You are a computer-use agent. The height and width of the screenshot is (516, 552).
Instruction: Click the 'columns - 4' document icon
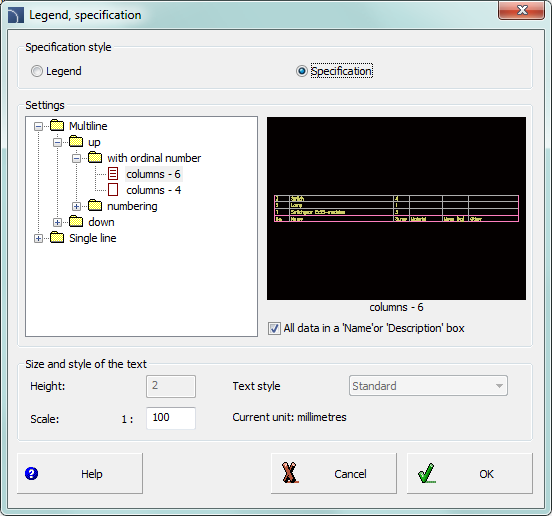(x=113, y=190)
